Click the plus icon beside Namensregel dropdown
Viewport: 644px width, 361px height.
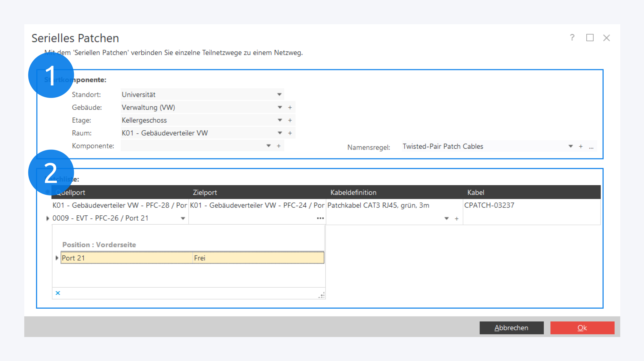point(581,146)
